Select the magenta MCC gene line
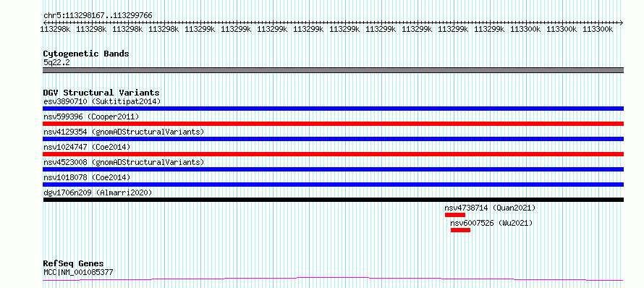The height and width of the screenshot is (288, 644). click(x=333, y=279)
